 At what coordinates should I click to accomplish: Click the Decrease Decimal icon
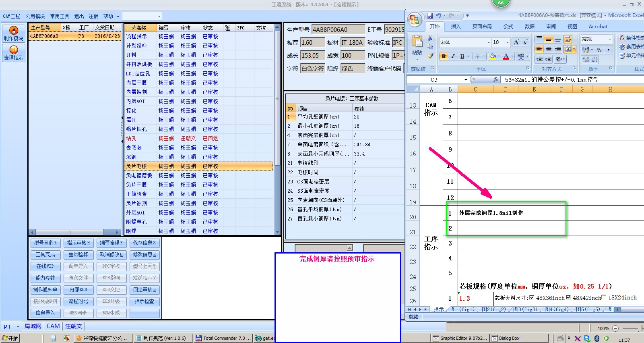(x=594, y=60)
